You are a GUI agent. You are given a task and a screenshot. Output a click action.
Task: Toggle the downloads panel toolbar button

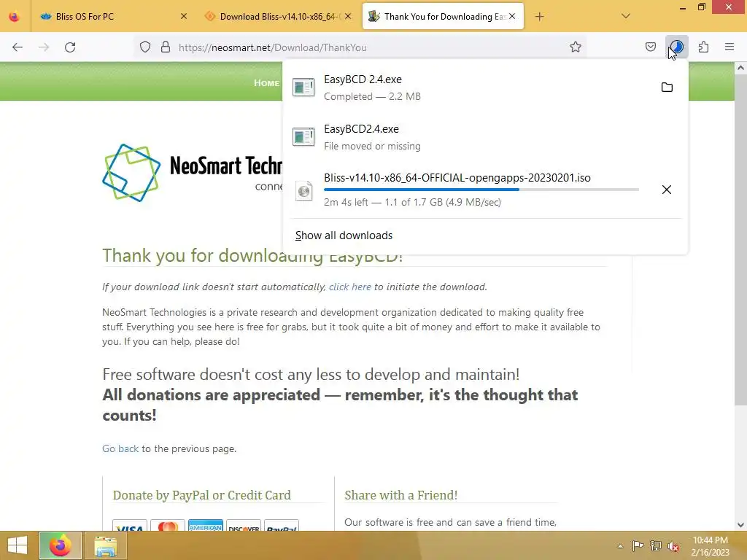point(676,47)
